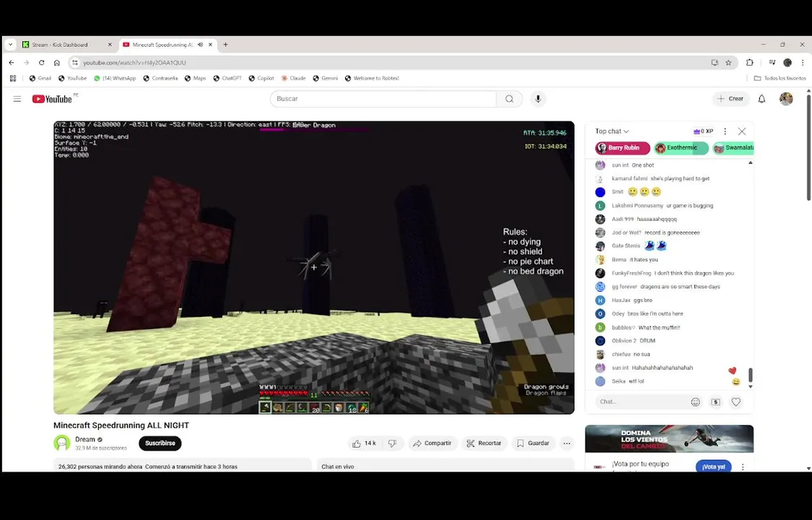Open Super Chat dollar icon
This screenshot has width=812, height=520.
[716, 402]
